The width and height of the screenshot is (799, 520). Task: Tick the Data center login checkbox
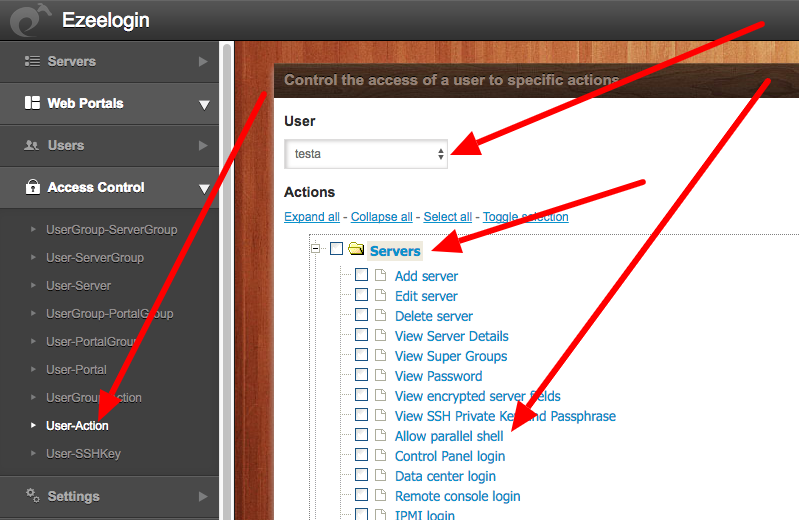[x=361, y=475]
